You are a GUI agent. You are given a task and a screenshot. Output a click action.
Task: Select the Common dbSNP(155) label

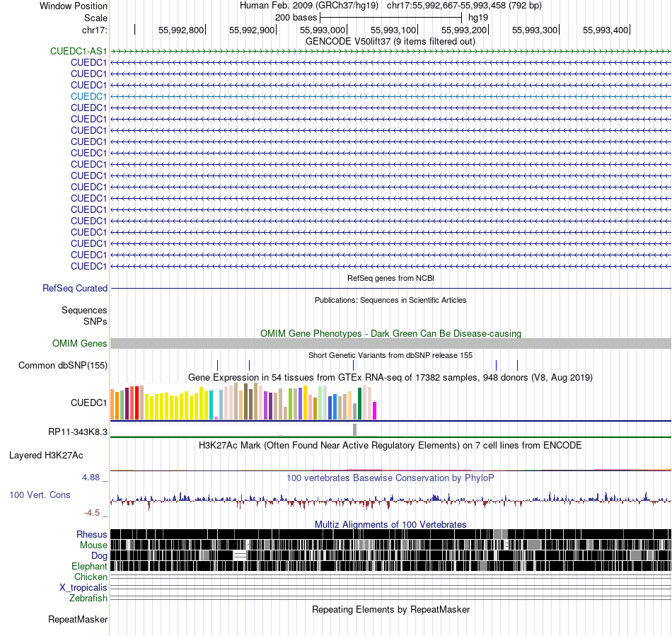pyautogui.click(x=62, y=366)
